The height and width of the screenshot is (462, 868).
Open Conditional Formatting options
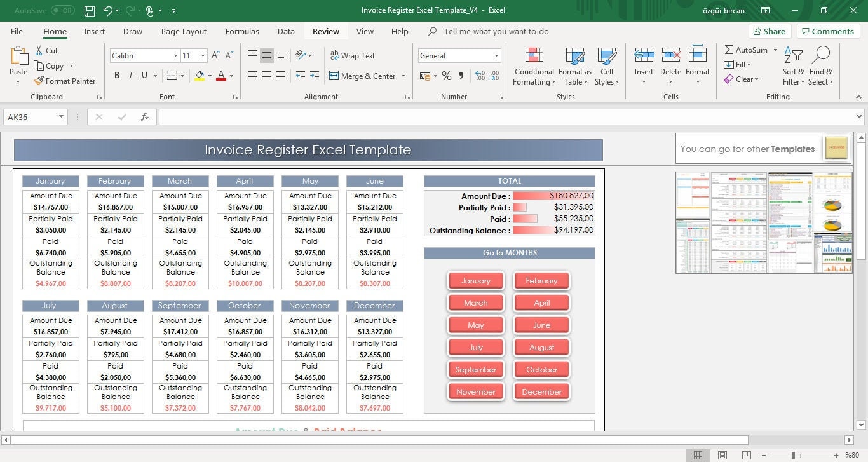pos(533,65)
